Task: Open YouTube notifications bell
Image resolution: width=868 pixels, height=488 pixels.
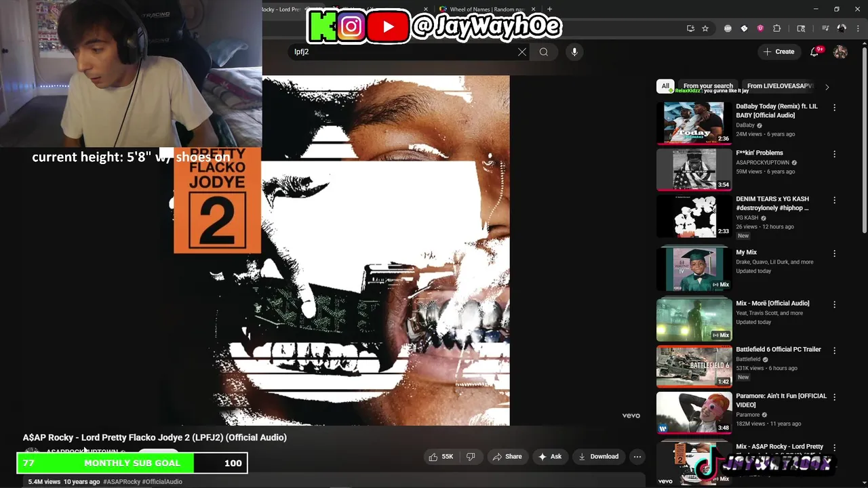Action: tap(814, 52)
